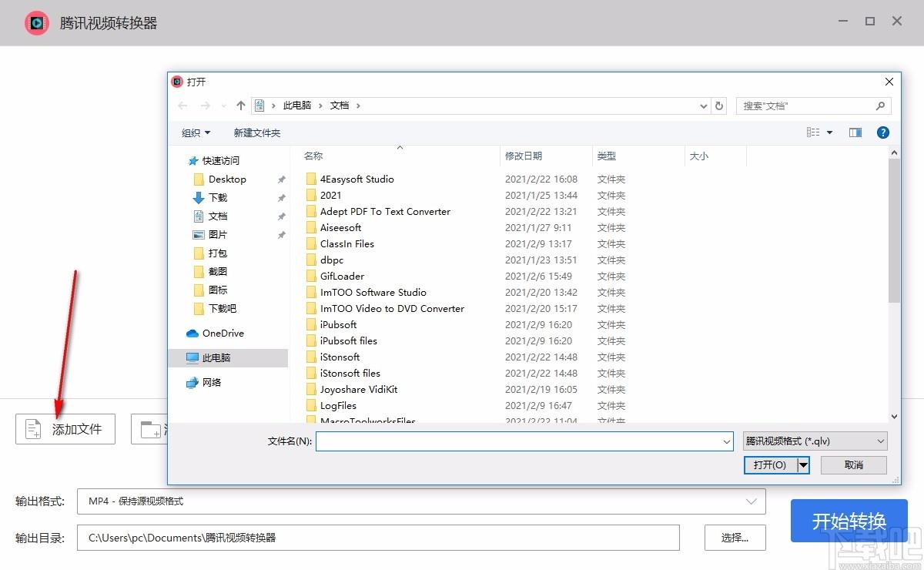Select the Aiseesoft folder
Screen dimensions: 924x570
pyautogui.click(x=340, y=227)
